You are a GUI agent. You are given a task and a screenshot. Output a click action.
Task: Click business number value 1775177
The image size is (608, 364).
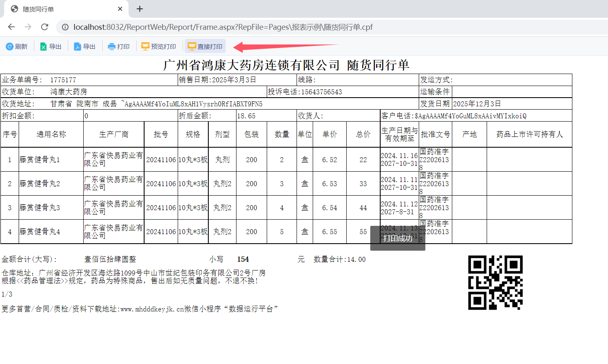pos(63,80)
